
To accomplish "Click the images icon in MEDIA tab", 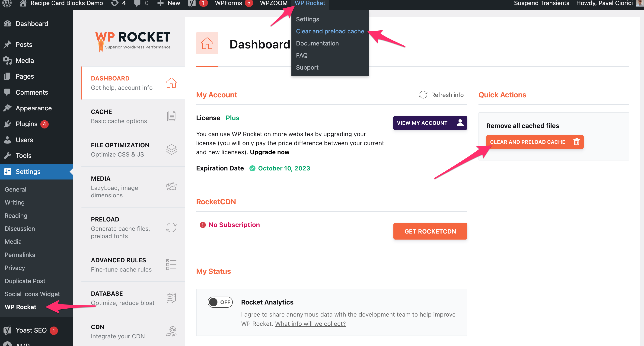I will pos(171,186).
